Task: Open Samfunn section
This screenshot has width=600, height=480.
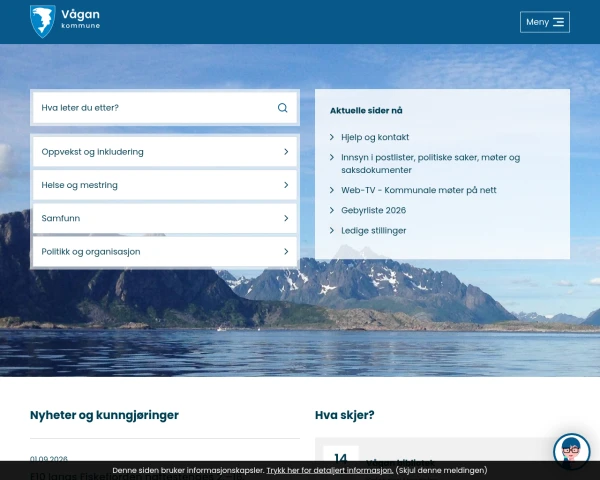Action: click(165, 218)
